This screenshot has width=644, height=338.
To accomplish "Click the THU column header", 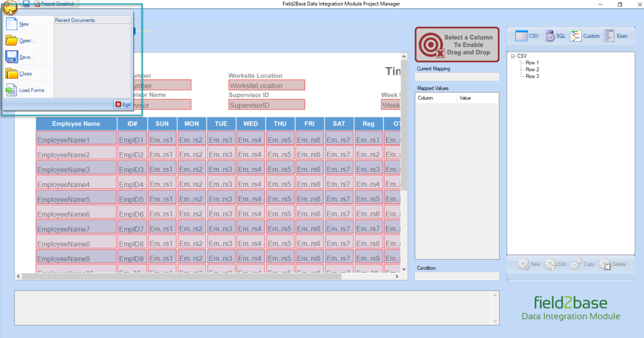I will click(x=280, y=124).
